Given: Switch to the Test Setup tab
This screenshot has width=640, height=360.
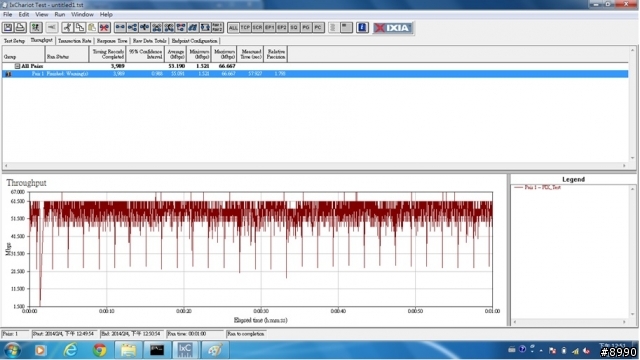Looking at the screenshot, I should point(14,41).
